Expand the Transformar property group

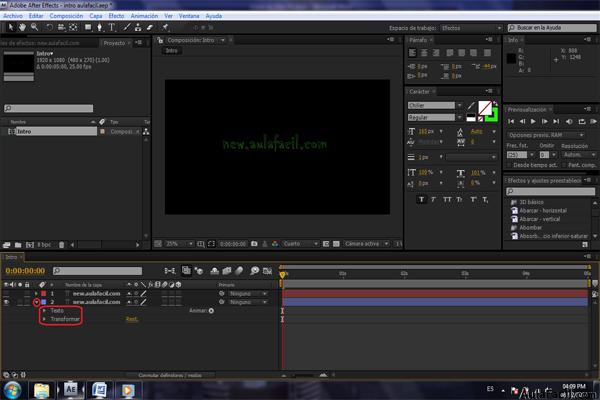pyautogui.click(x=44, y=319)
